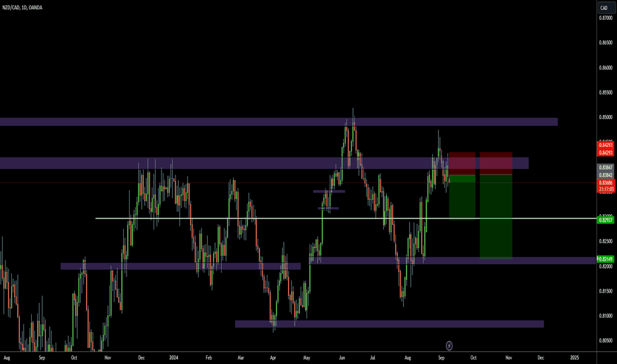Click the Mar label on time axis

tap(241, 357)
